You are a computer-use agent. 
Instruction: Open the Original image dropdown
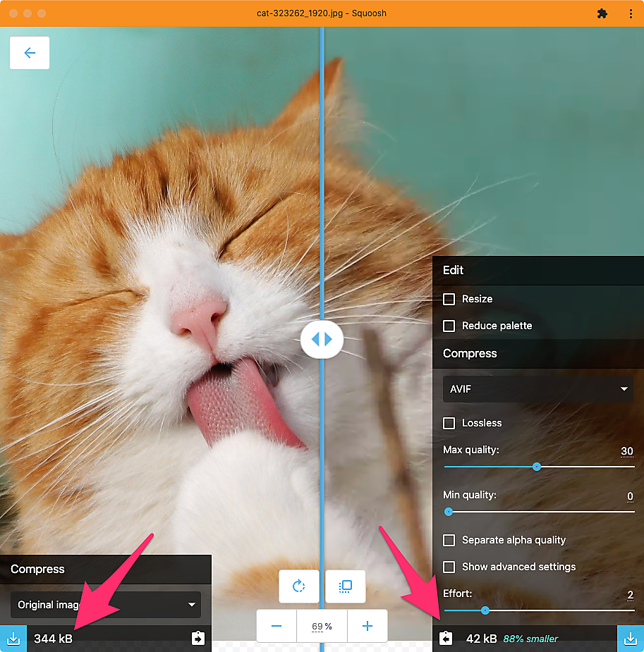click(106, 605)
